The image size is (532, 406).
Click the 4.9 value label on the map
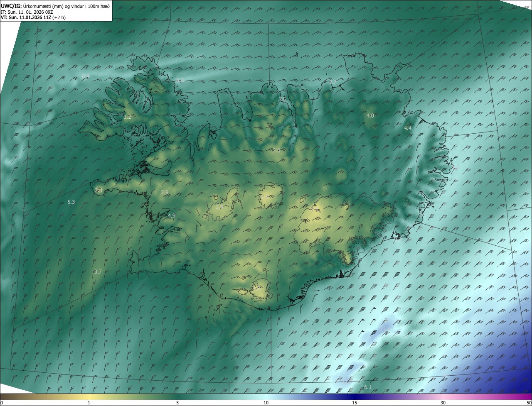click(x=172, y=216)
